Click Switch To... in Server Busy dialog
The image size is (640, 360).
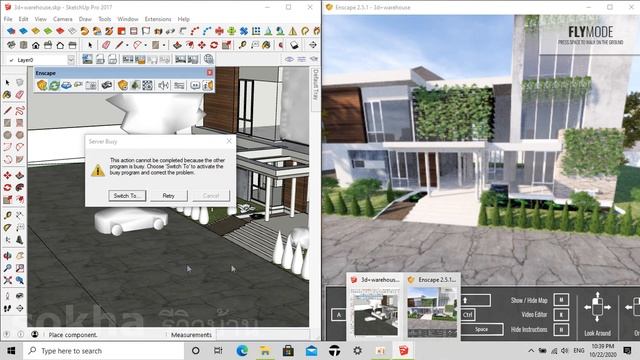point(127,196)
